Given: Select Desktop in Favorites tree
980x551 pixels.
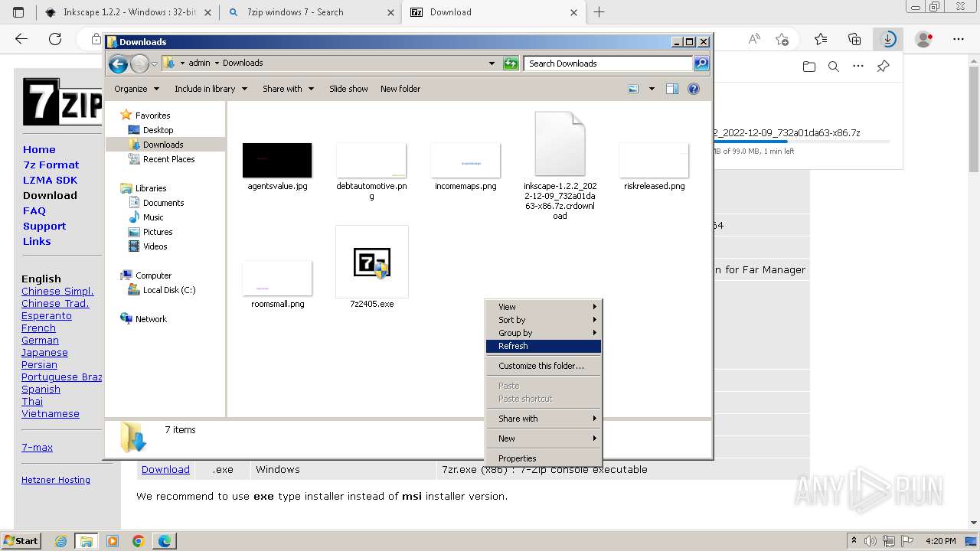Looking at the screenshot, I should (158, 130).
